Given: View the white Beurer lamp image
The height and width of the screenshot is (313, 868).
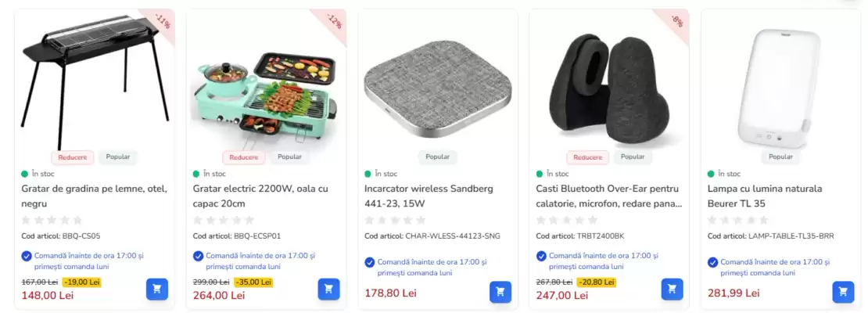Looking at the screenshot, I should (780, 88).
